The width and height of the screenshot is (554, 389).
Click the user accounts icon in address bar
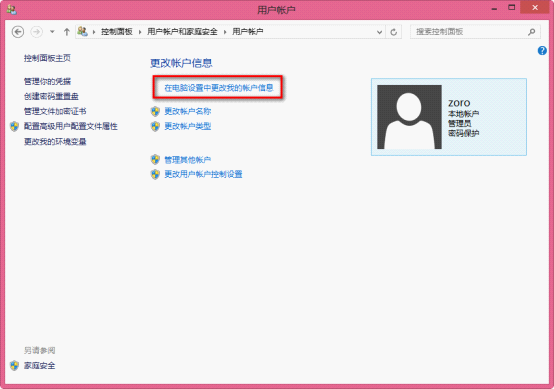pyautogui.click(x=82, y=31)
